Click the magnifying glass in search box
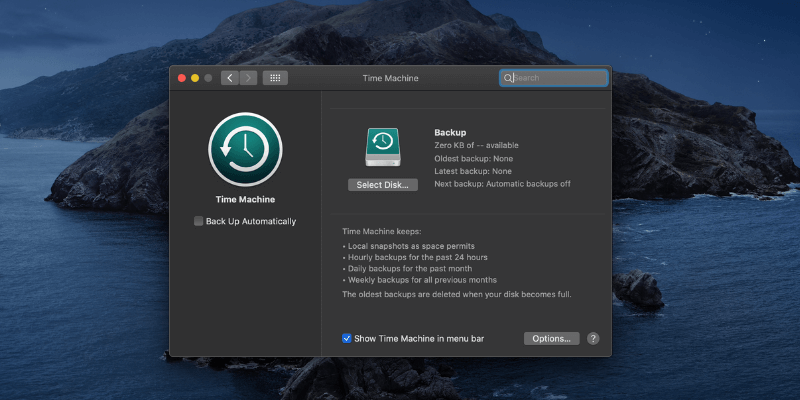The width and height of the screenshot is (800, 400). pos(508,78)
